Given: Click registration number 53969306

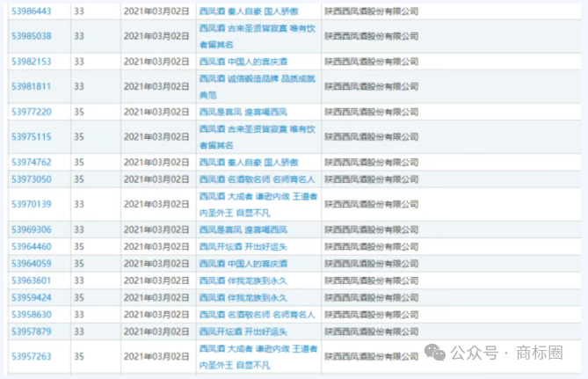Looking at the screenshot, I should click(x=31, y=230).
